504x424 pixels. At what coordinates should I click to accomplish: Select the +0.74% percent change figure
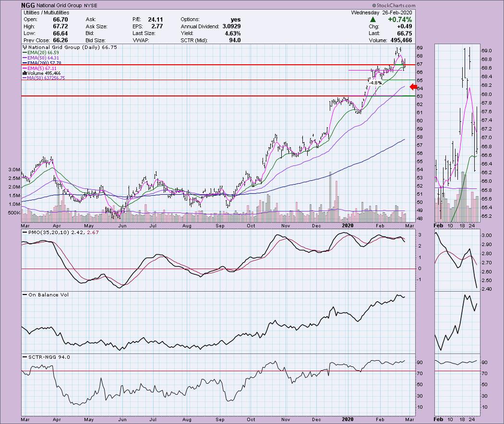[399, 20]
